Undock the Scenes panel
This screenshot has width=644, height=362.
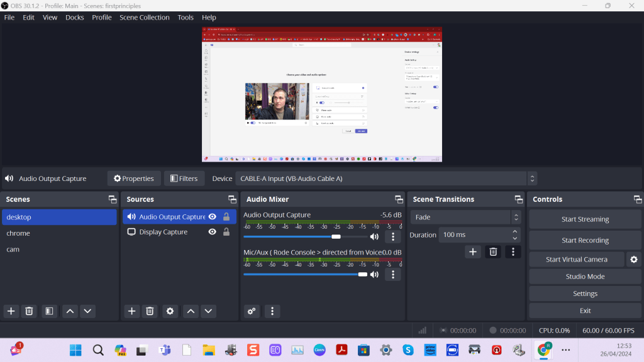113,199
